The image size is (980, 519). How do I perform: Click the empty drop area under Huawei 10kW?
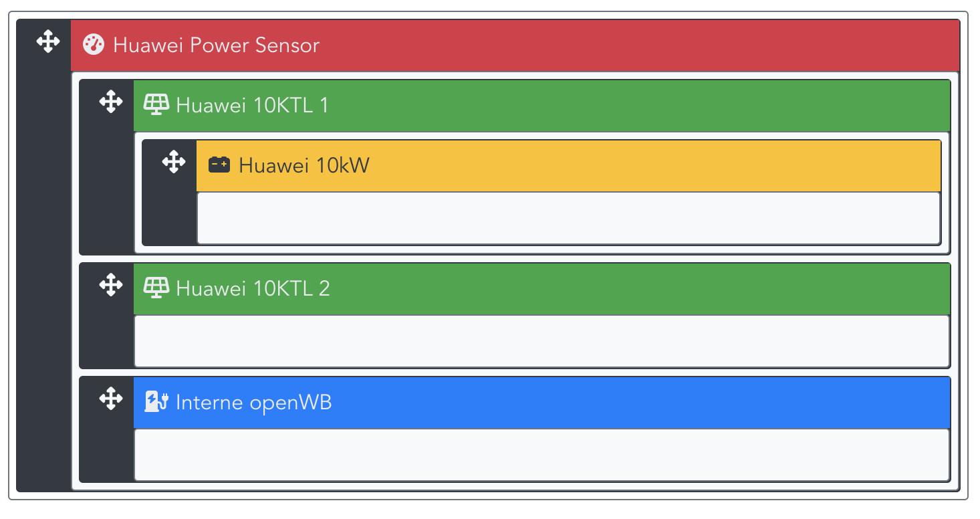568,218
